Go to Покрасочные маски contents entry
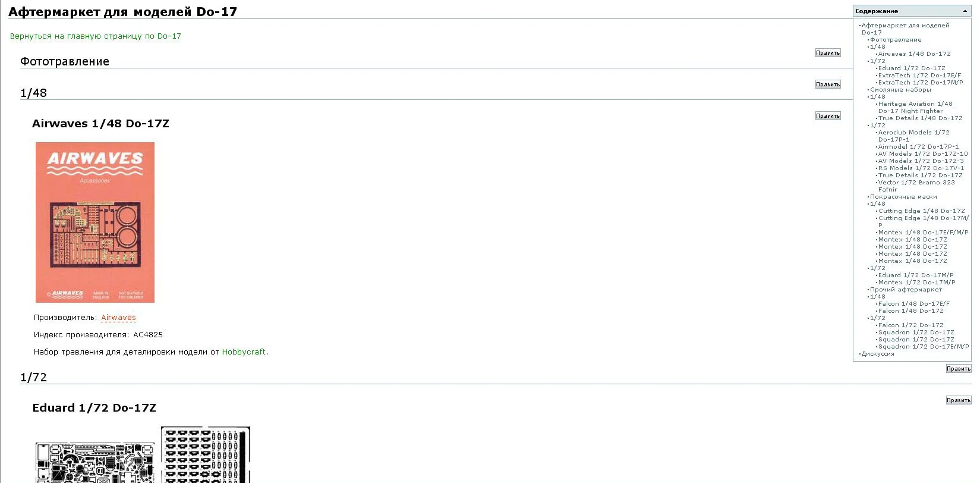The width and height of the screenshot is (980, 483). point(903,197)
